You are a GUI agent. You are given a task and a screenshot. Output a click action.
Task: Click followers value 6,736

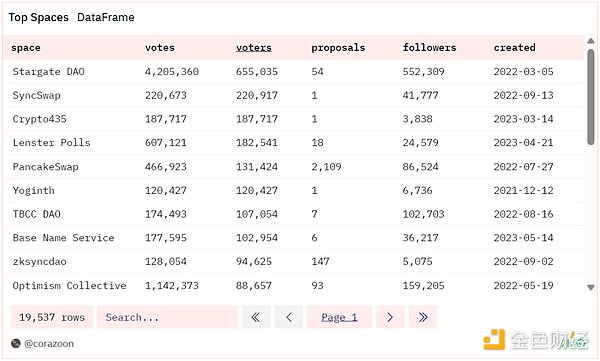pyautogui.click(x=417, y=191)
